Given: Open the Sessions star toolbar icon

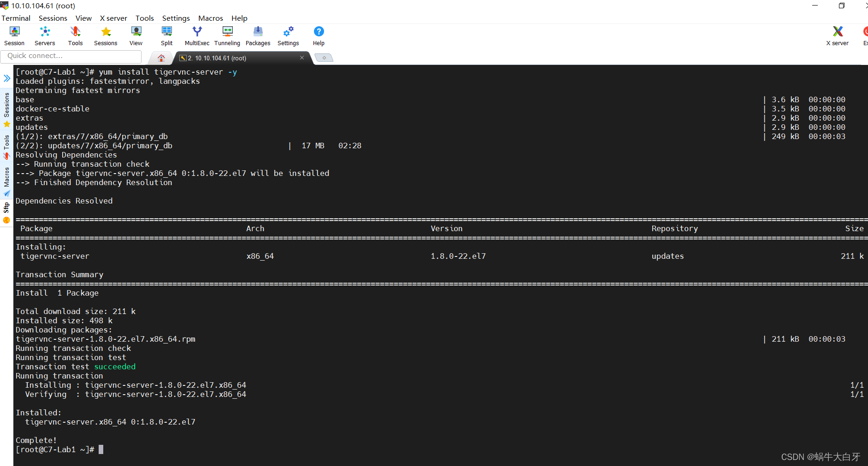Looking at the screenshot, I should coord(106,36).
